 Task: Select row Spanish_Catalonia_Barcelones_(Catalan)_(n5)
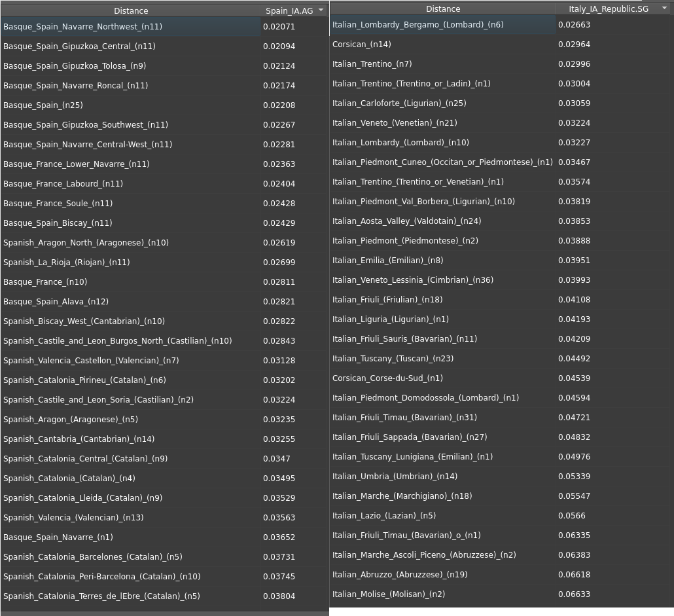point(165,556)
